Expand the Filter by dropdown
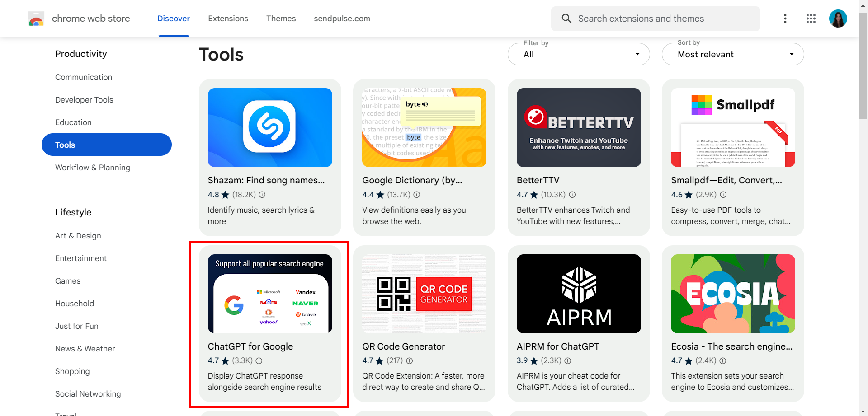The width and height of the screenshot is (868, 416). pos(579,54)
